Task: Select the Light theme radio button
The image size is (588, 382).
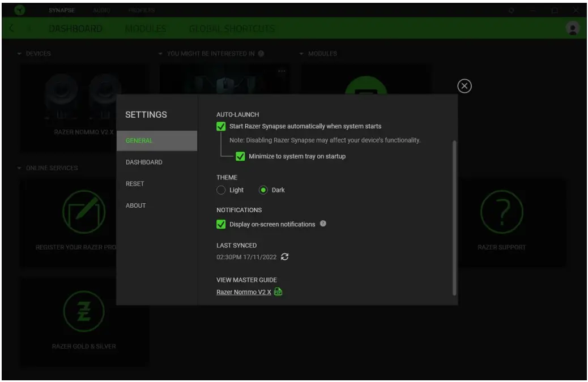Action: point(221,190)
